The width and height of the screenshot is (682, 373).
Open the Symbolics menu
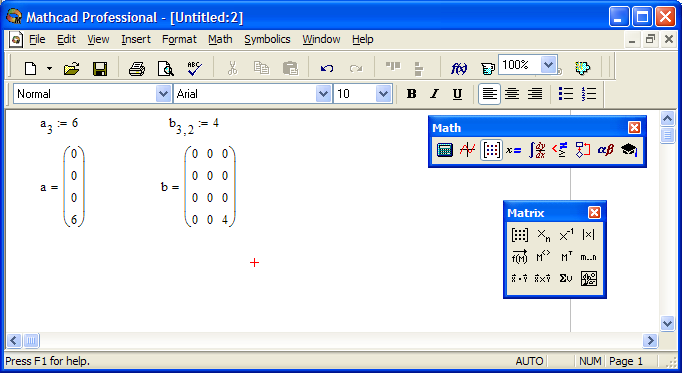[267, 40]
